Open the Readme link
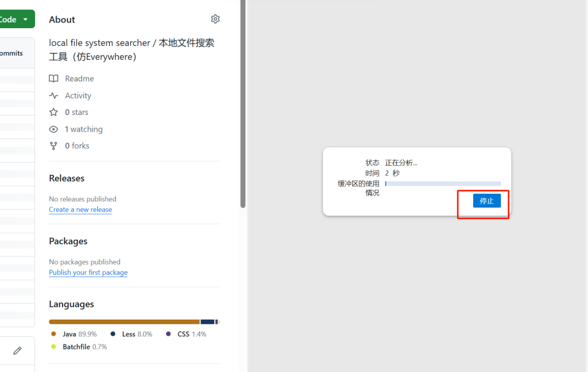The image size is (588, 372). point(79,79)
